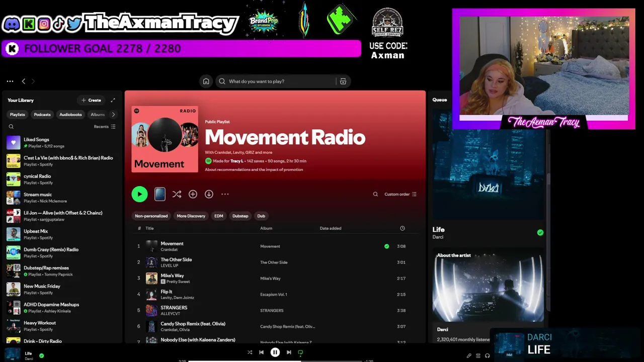This screenshot has height=362, width=644.
Task: Search within the playlist magnifier icon
Action: pos(375,194)
